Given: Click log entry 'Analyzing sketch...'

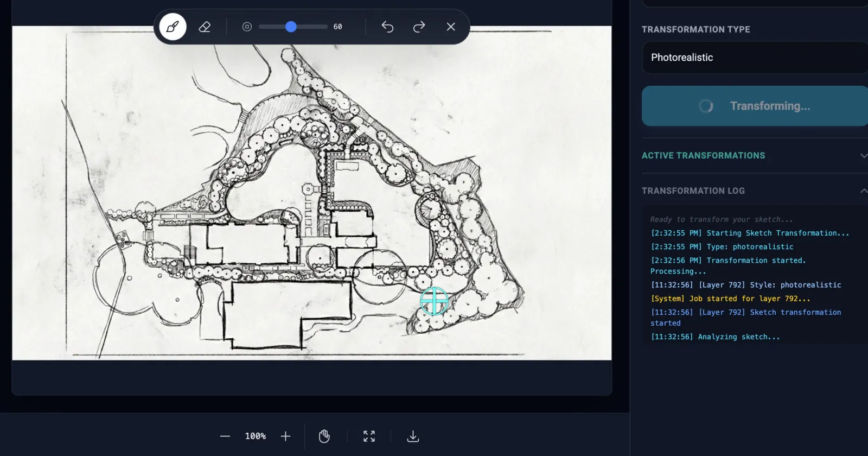Looking at the screenshot, I should pyautogui.click(x=715, y=337).
